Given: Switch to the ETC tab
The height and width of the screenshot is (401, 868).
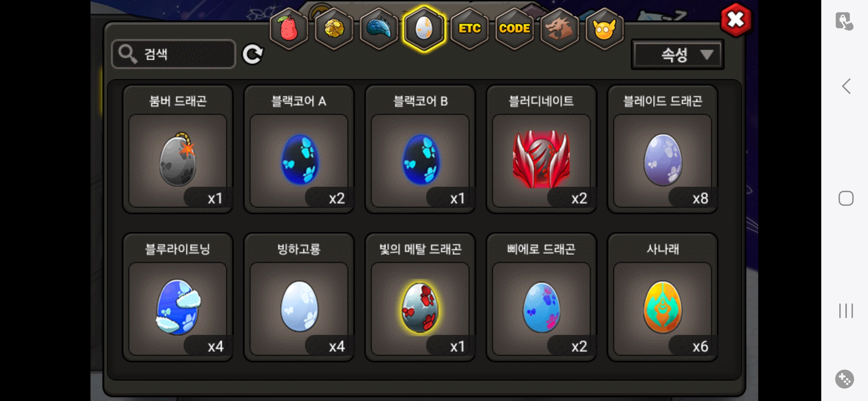Looking at the screenshot, I should point(469,29).
